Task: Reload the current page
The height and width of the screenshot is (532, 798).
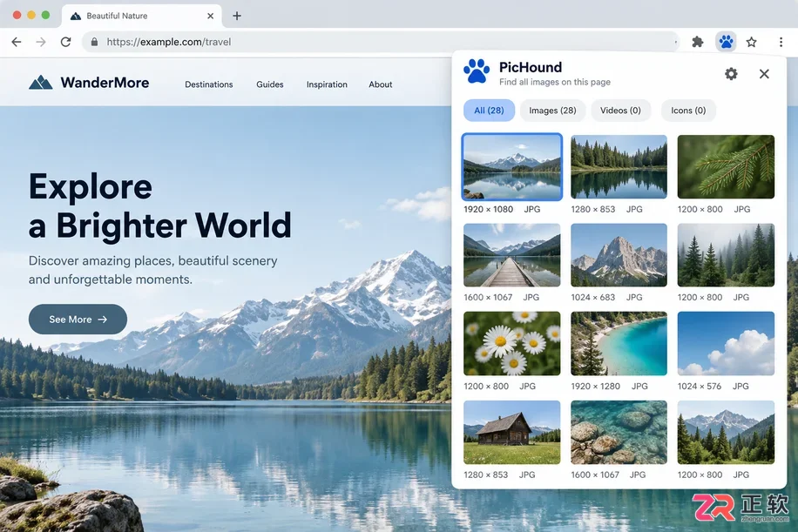Action: click(x=65, y=42)
